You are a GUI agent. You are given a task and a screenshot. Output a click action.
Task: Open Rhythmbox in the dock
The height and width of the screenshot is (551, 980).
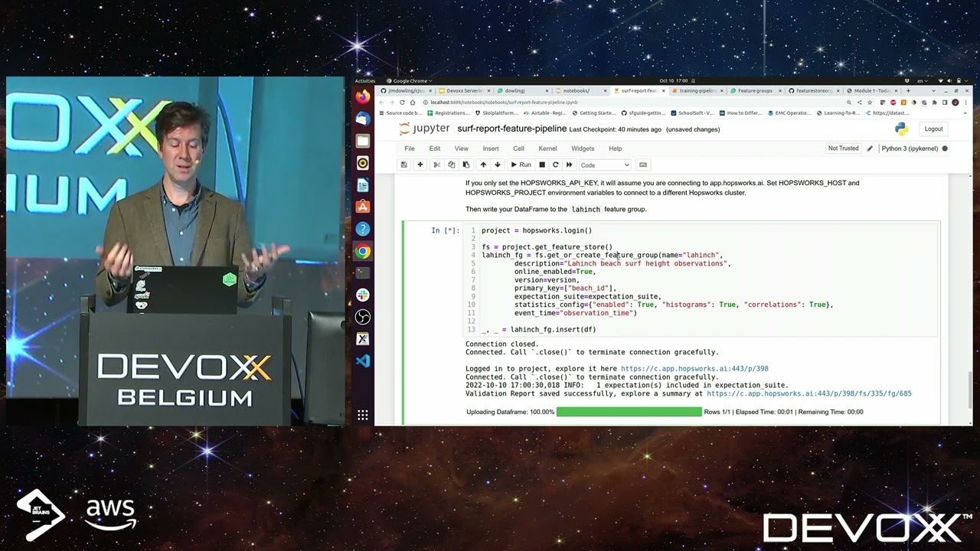pyautogui.click(x=363, y=163)
